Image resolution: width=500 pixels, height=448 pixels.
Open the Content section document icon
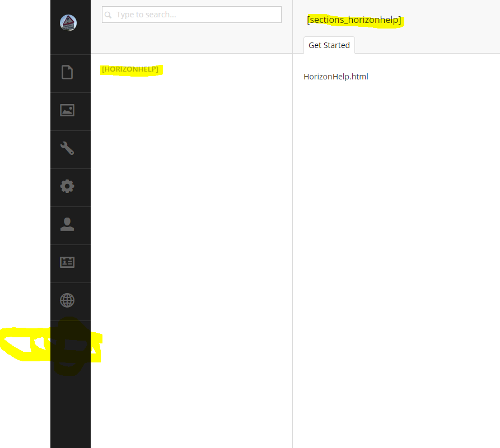point(67,73)
